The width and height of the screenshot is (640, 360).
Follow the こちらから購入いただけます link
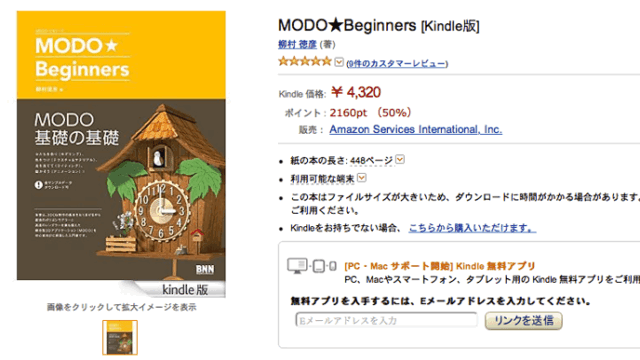[x=472, y=228]
